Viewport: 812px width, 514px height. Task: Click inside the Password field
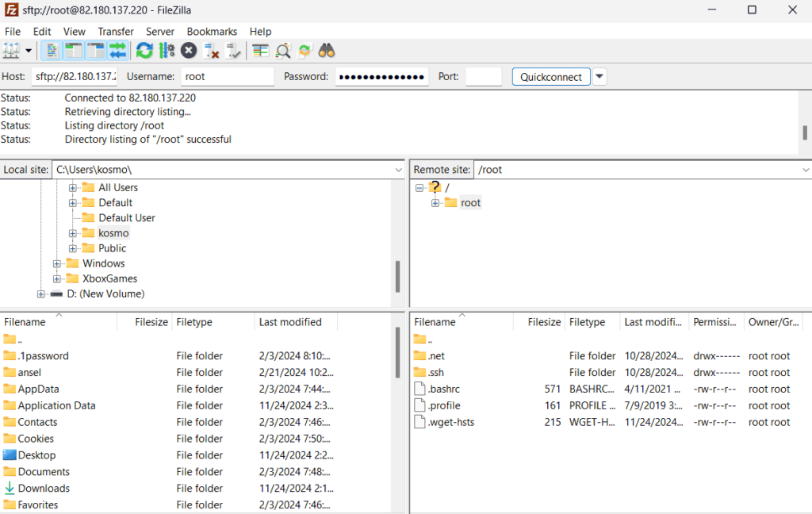381,76
